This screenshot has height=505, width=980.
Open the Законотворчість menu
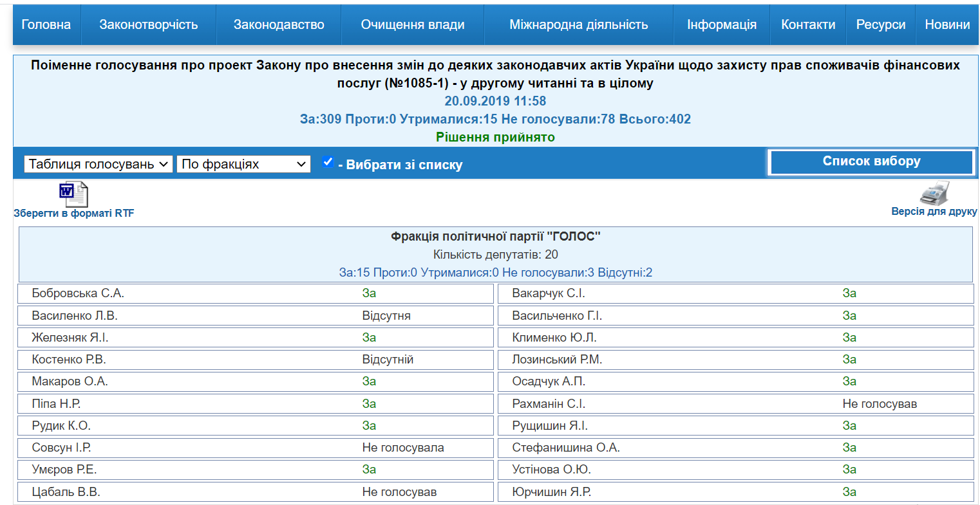pos(149,24)
